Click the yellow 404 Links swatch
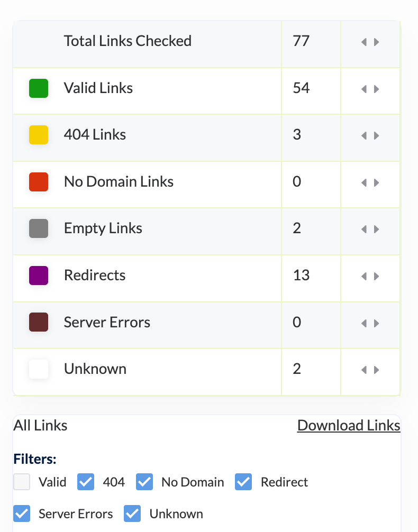Screen dimensions: 418x532 39,135
